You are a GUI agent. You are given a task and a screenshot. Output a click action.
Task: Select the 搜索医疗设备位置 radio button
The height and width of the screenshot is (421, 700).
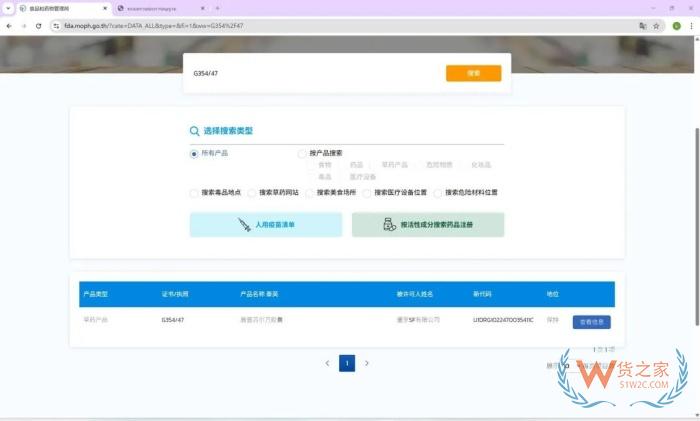367,193
